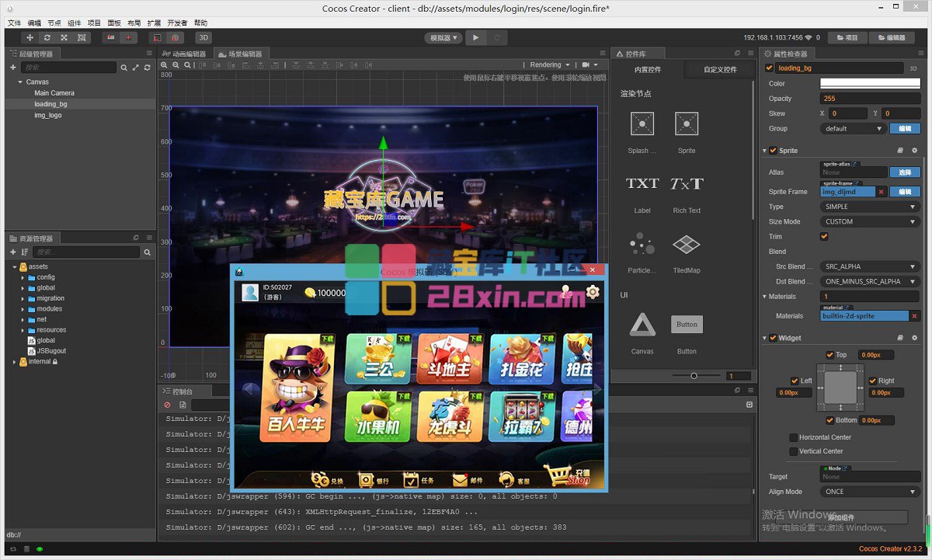Viewport: 932px width, 560px height.
Task: Open the Type SIMPLE dropdown
Action: (x=870, y=207)
